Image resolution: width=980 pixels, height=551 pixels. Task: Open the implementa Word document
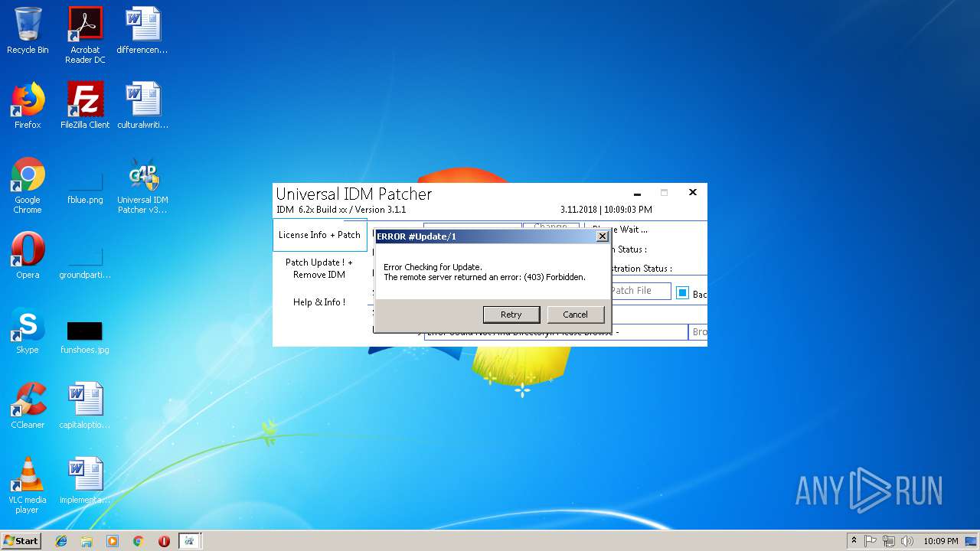pyautogui.click(x=85, y=481)
